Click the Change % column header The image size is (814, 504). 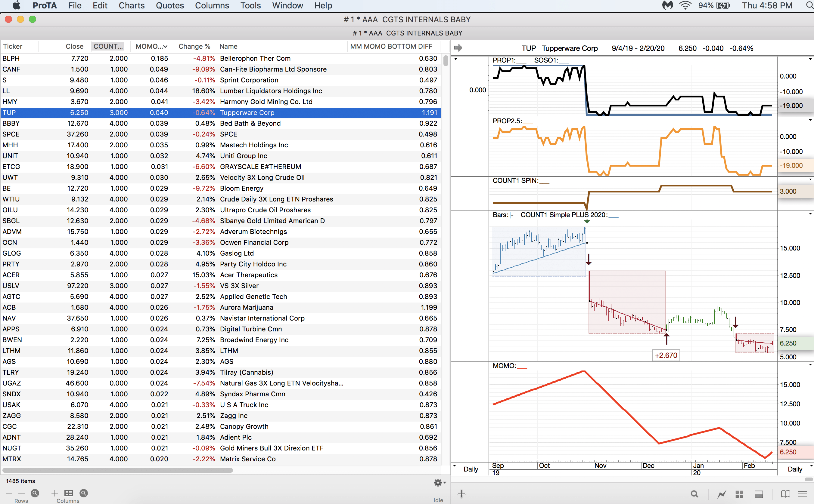click(194, 46)
